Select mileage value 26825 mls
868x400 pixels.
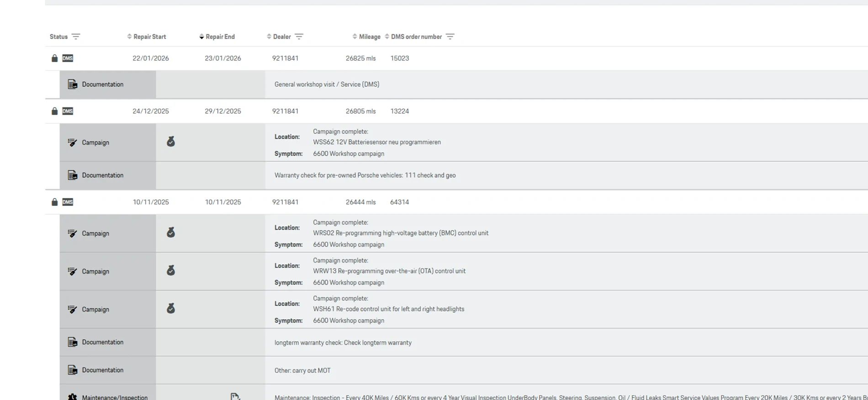361,58
